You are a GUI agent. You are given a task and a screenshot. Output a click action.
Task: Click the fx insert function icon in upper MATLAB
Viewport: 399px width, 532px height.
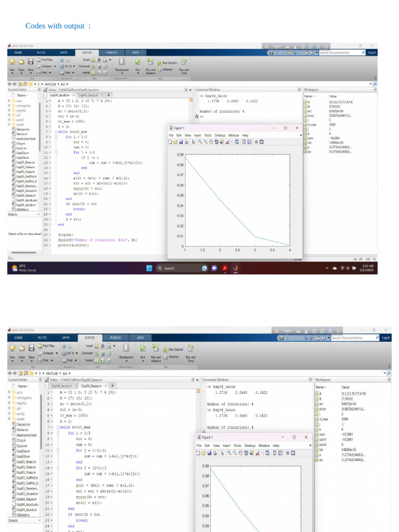click(x=99, y=60)
